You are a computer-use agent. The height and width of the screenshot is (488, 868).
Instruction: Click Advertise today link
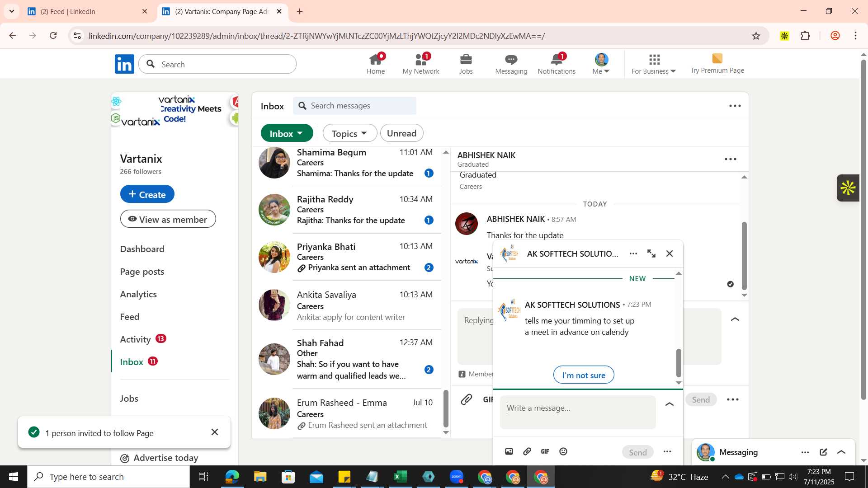pyautogui.click(x=159, y=458)
